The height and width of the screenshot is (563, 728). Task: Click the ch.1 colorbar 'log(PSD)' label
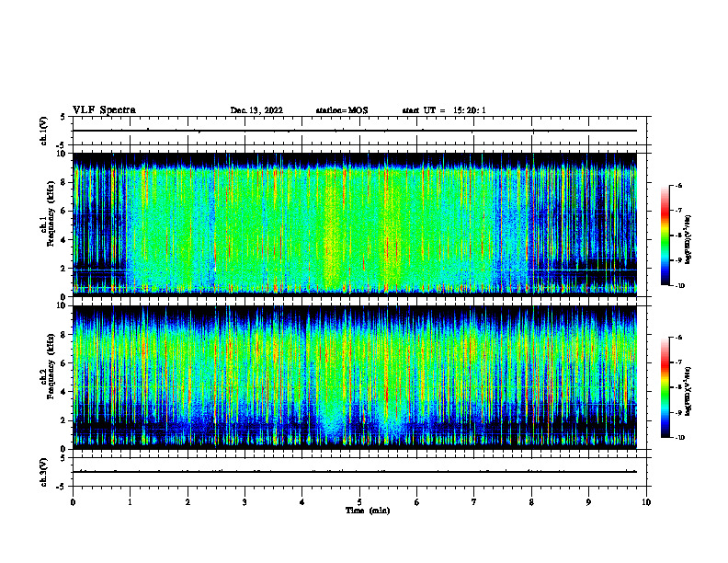tap(688, 240)
